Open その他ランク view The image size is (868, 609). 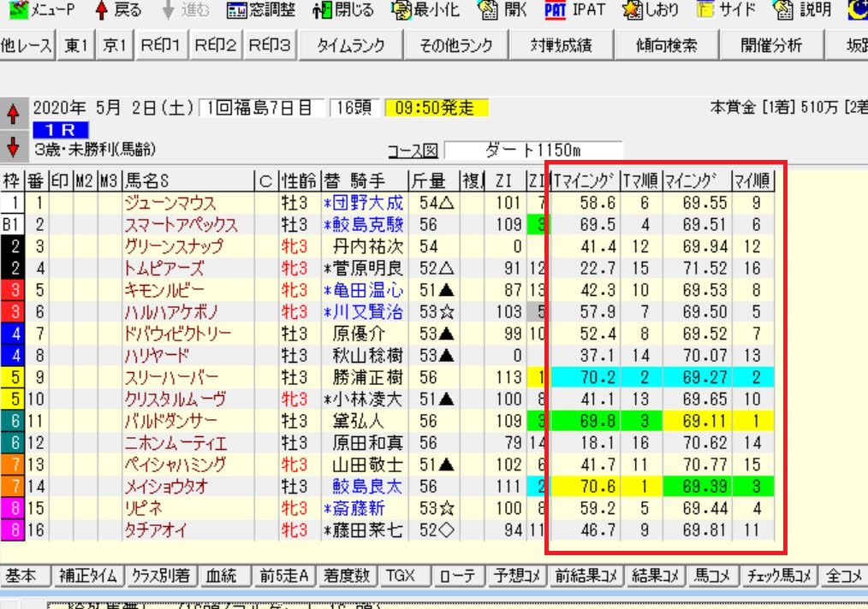[456, 44]
